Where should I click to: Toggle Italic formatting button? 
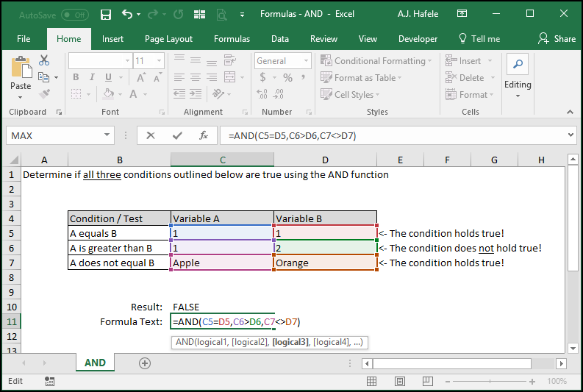92,77
